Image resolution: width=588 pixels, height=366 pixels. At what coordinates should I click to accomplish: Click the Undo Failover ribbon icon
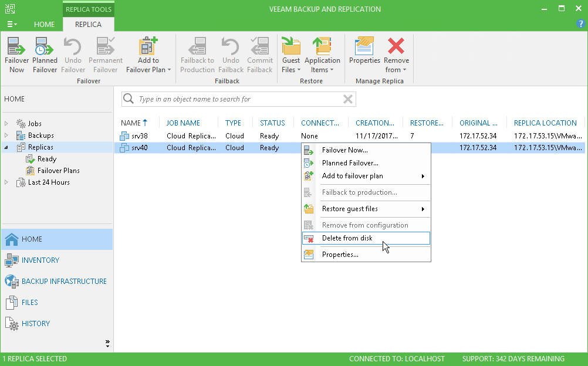pyautogui.click(x=73, y=56)
